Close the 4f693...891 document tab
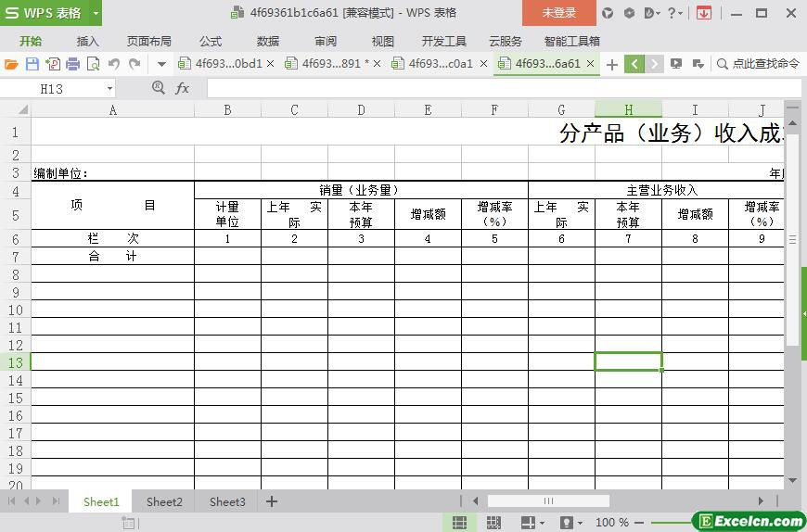Image resolution: width=807 pixels, height=532 pixels. point(378,64)
